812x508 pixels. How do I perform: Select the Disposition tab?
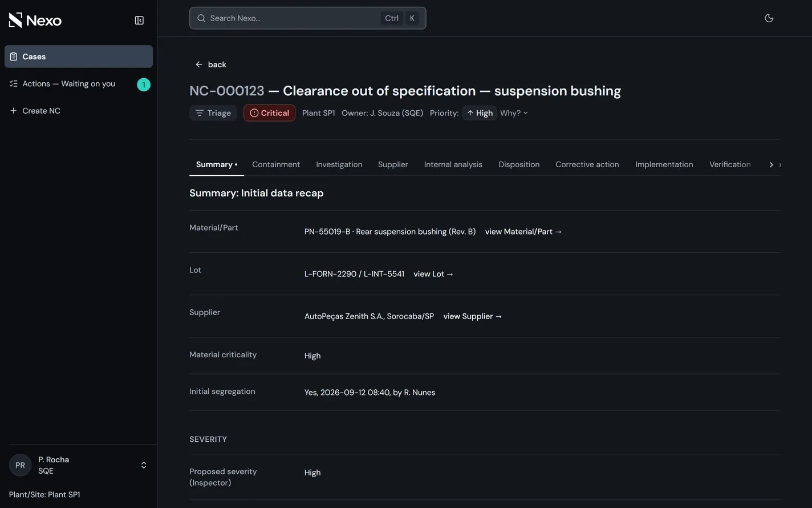point(519,164)
